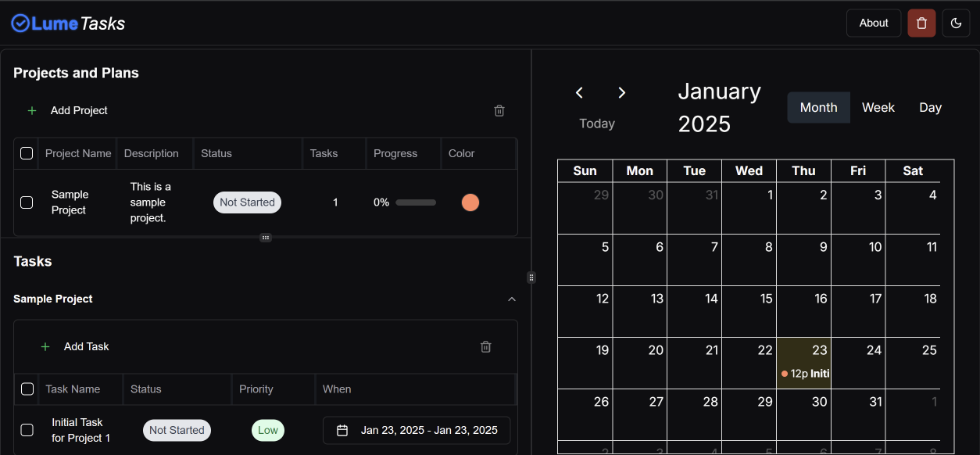
Task: Toggle dark mode with the moon icon
Action: tap(956, 23)
